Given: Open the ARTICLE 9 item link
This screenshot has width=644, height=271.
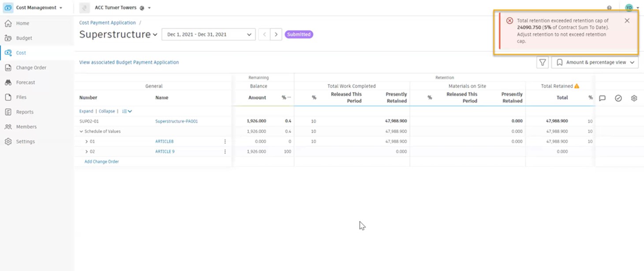Looking at the screenshot, I should coord(165,152).
